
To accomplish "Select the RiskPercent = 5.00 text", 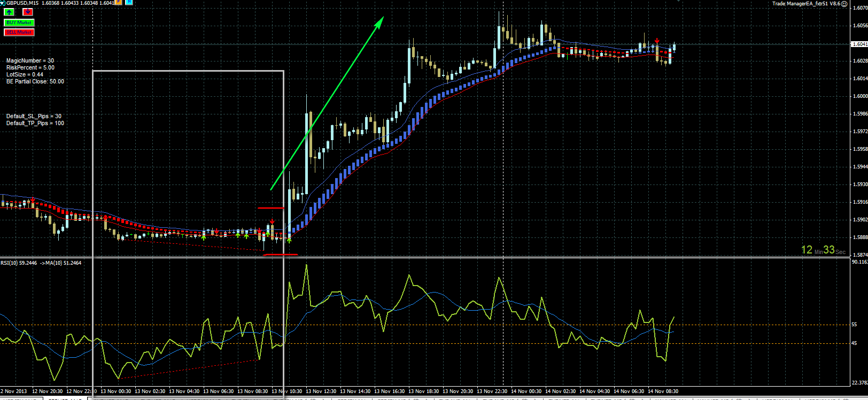I will (30, 68).
